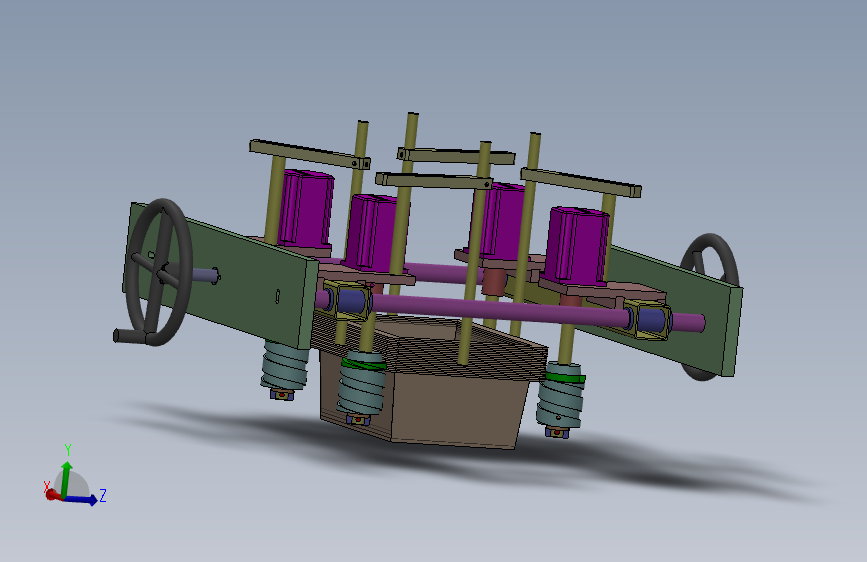867x562 pixels.
Task: Select the rightmost teal coil spring
Action: pos(561,396)
